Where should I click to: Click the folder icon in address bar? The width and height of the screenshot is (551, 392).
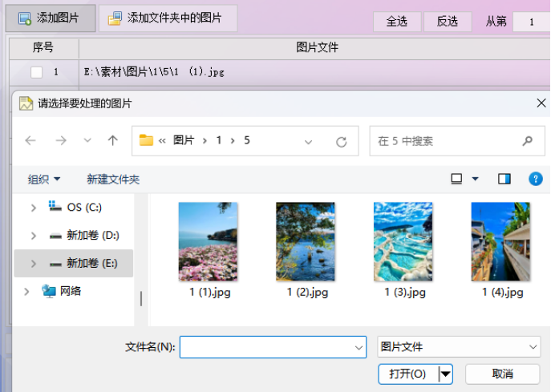point(146,140)
